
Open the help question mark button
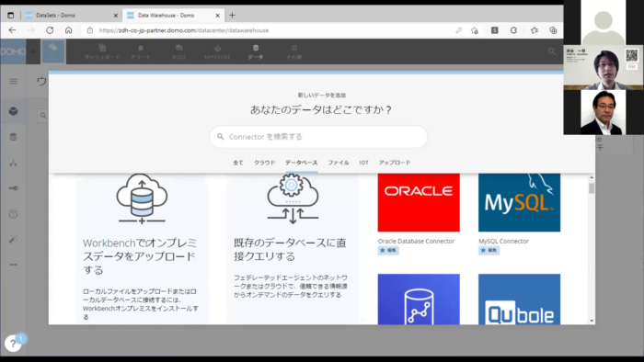tap(13, 344)
